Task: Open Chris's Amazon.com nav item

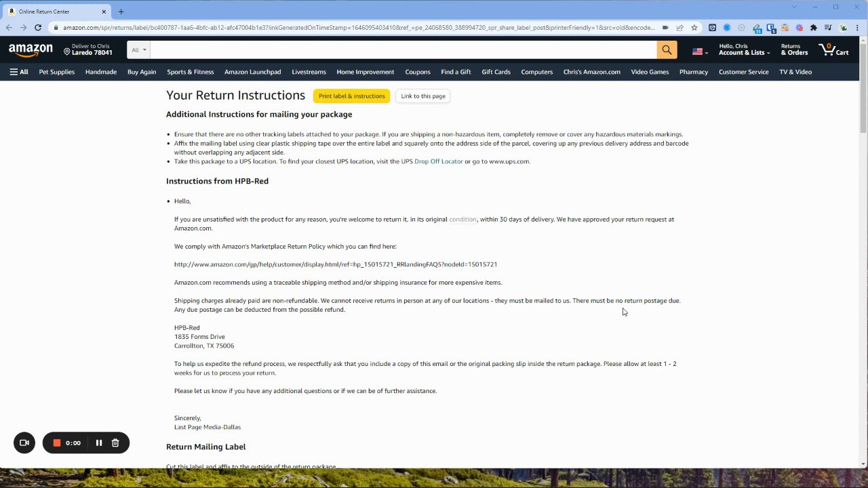Action: point(592,72)
